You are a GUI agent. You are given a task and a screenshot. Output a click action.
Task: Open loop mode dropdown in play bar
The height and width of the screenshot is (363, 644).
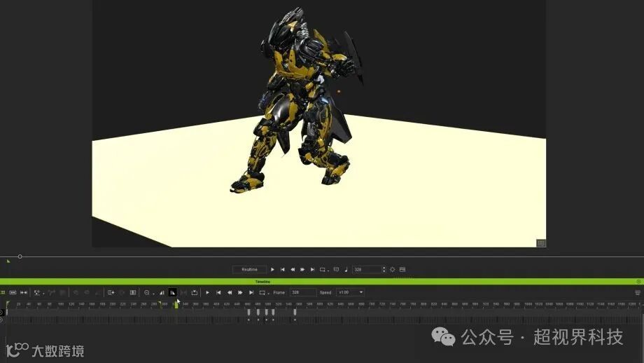(x=324, y=270)
